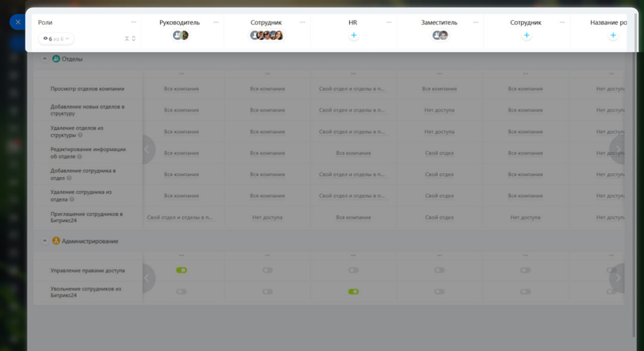The height and width of the screenshot is (351, 644).
Task: Click help icon for Редактирование информации об отделе
Action: coord(79,156)
